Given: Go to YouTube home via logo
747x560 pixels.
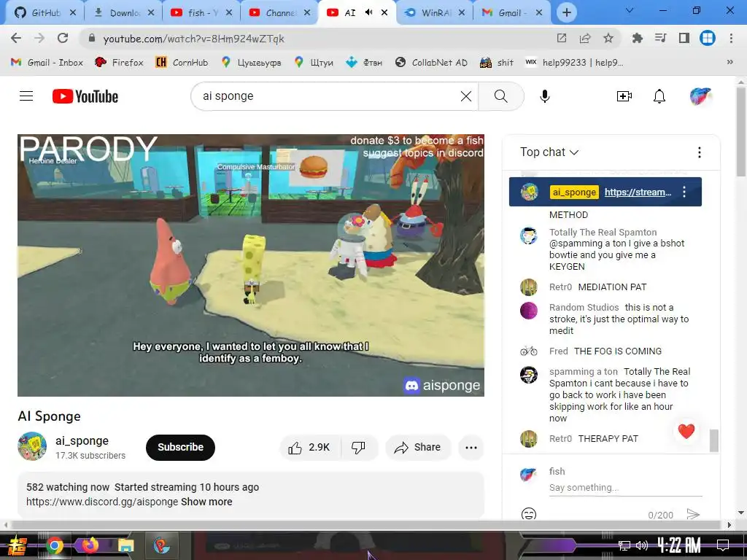Looking at the screenshot, I should 85,96.
